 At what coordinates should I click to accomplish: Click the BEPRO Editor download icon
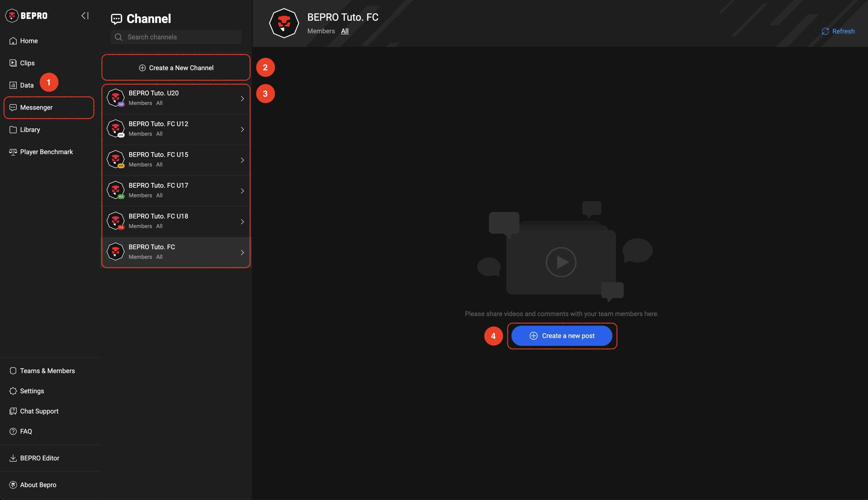click(13, 458)
